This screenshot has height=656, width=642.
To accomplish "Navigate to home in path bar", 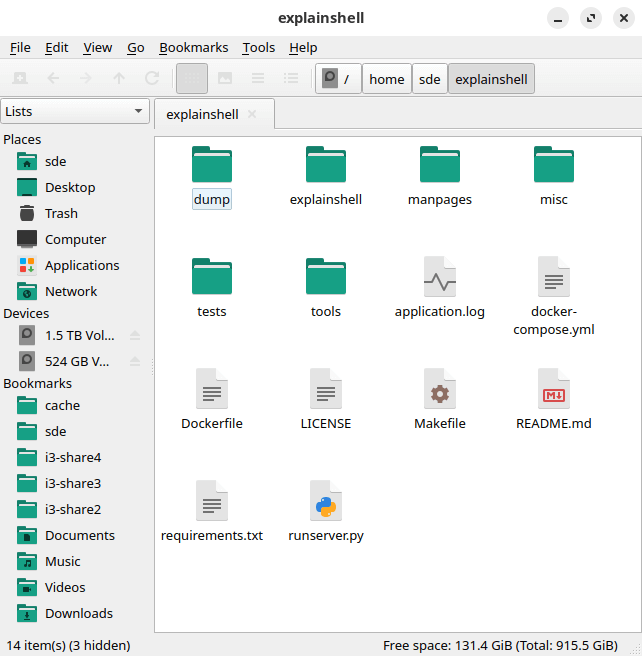I will pyautogui.click(x=387, y=79).
